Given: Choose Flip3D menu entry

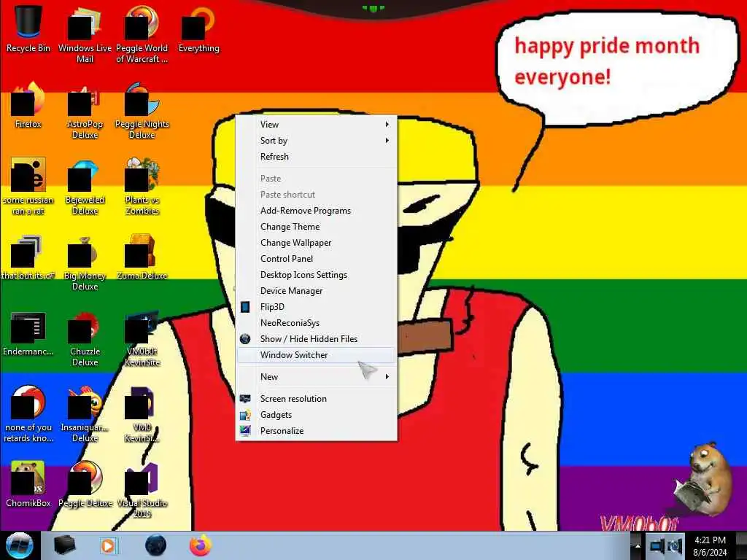Looking at the screenshot, I should pyautogui.click(x=317, y=307).
